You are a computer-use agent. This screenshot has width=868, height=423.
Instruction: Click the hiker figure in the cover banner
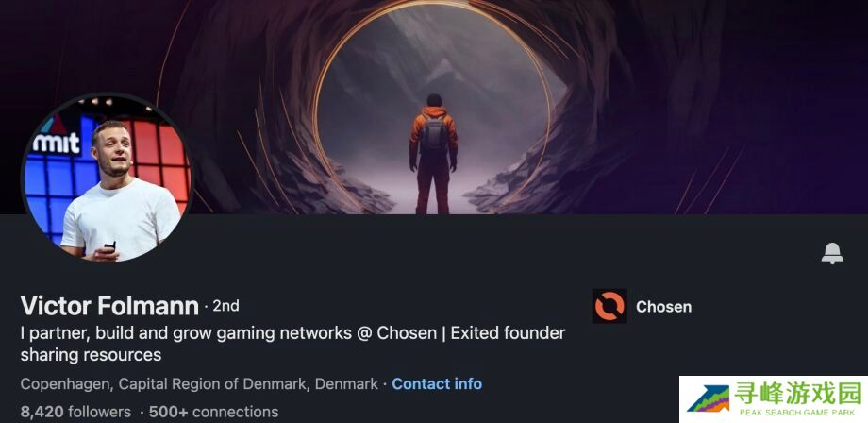[433, 153]
